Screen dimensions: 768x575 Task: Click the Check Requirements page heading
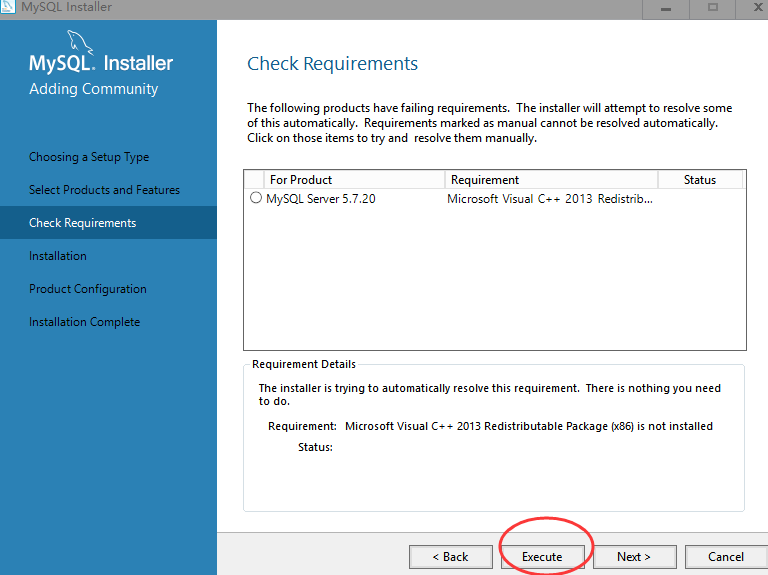point(333,64)
